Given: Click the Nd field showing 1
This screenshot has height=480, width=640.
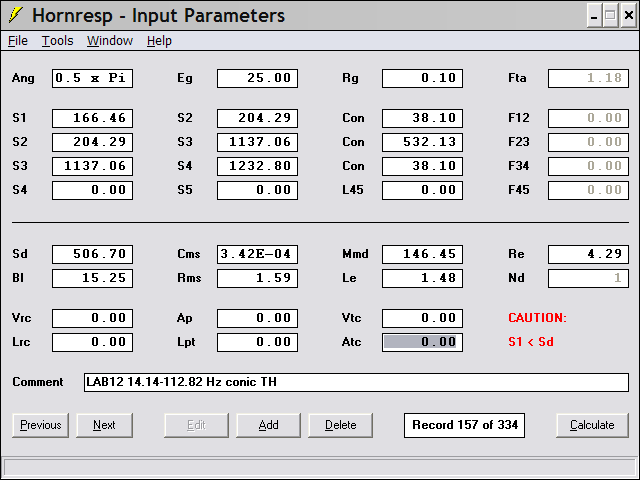Looking at the screenshot, I should tap(588, 278).
